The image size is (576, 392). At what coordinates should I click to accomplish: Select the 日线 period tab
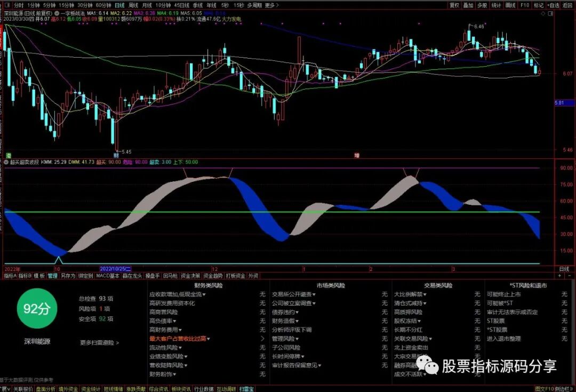[x=119, y=5]
